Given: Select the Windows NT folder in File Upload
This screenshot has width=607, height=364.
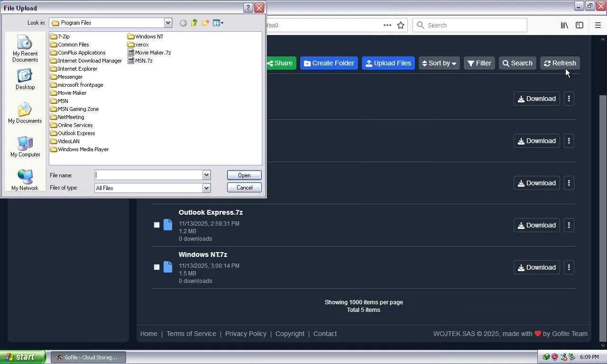Looking at the screenshot, I should point(146,36).
